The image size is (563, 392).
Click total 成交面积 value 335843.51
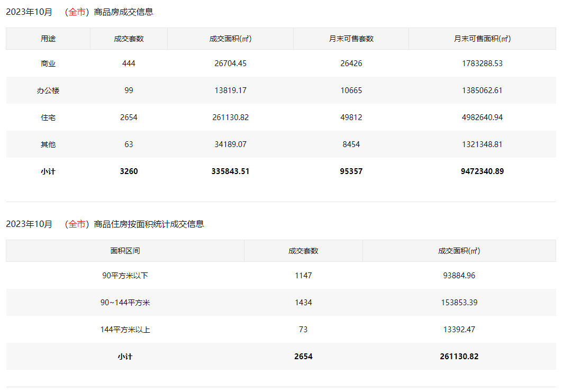coord(230,171)
